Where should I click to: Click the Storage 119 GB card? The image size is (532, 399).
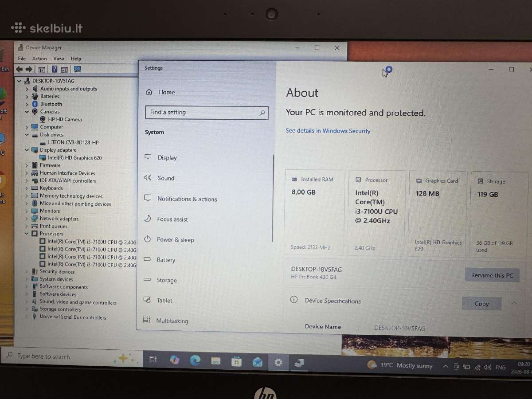[x=500, y=215]
